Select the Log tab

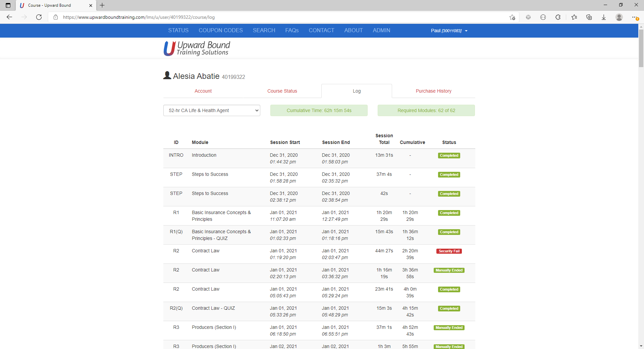coord(357,91)
